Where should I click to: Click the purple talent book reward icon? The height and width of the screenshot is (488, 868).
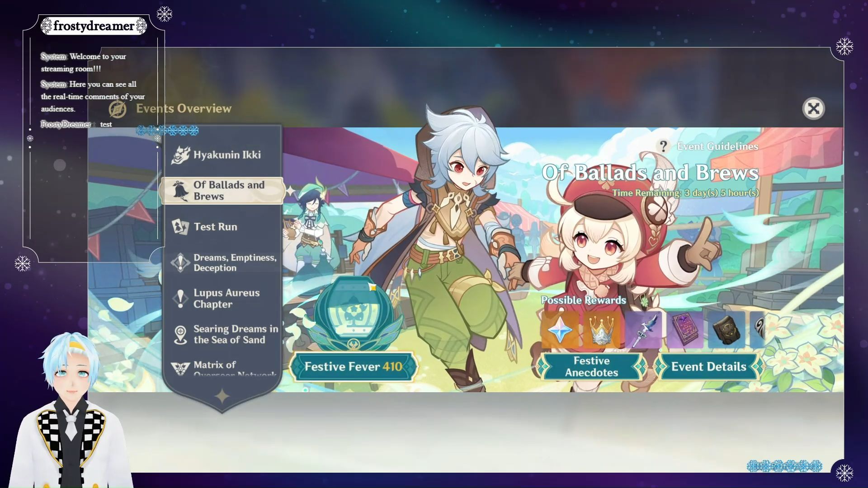click(684, 330)
